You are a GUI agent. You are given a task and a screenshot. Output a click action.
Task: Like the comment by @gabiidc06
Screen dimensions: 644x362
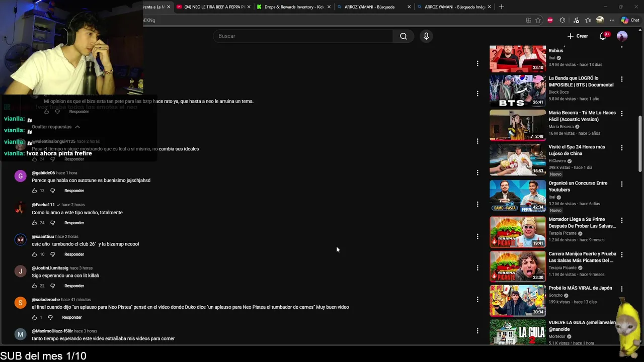[34, 191]
